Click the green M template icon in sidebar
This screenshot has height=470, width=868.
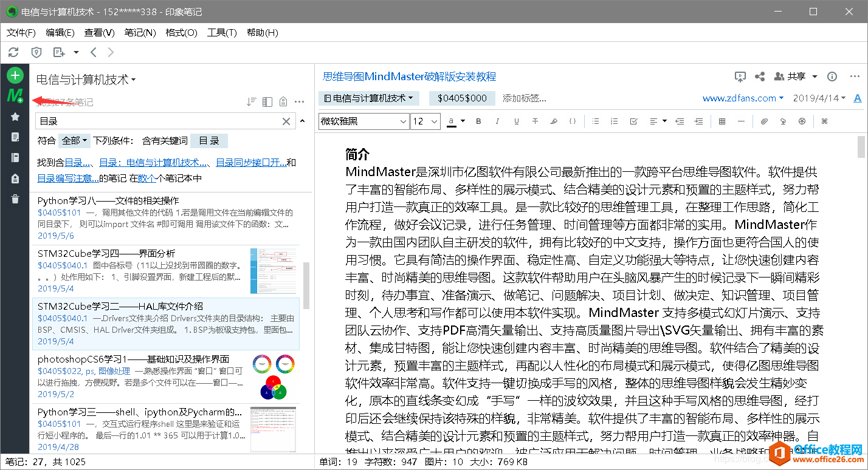coord(15,96)
